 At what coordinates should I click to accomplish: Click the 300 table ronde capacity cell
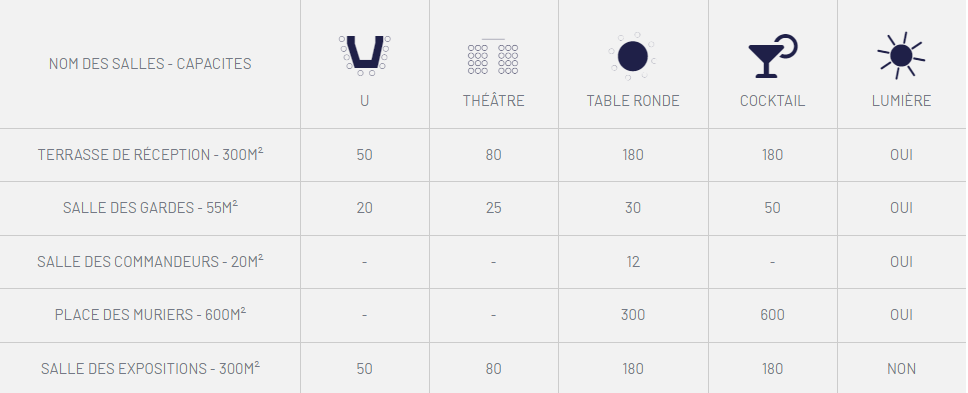[x=633, y=315]
